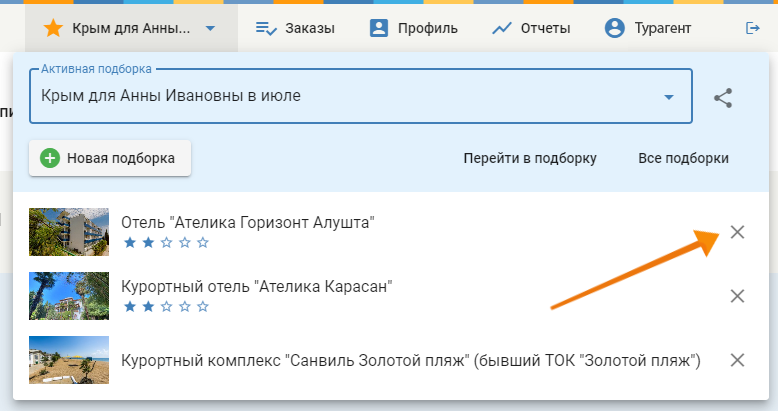
Task: Open "Все подборки" link
Action: coord(683,158)
